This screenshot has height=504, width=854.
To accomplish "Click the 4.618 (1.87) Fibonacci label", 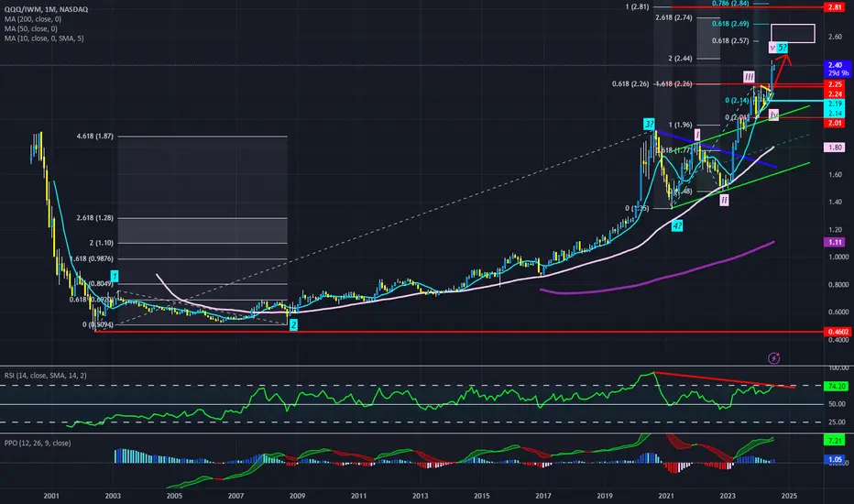I will pyautogui.click(x=94, y=137).
